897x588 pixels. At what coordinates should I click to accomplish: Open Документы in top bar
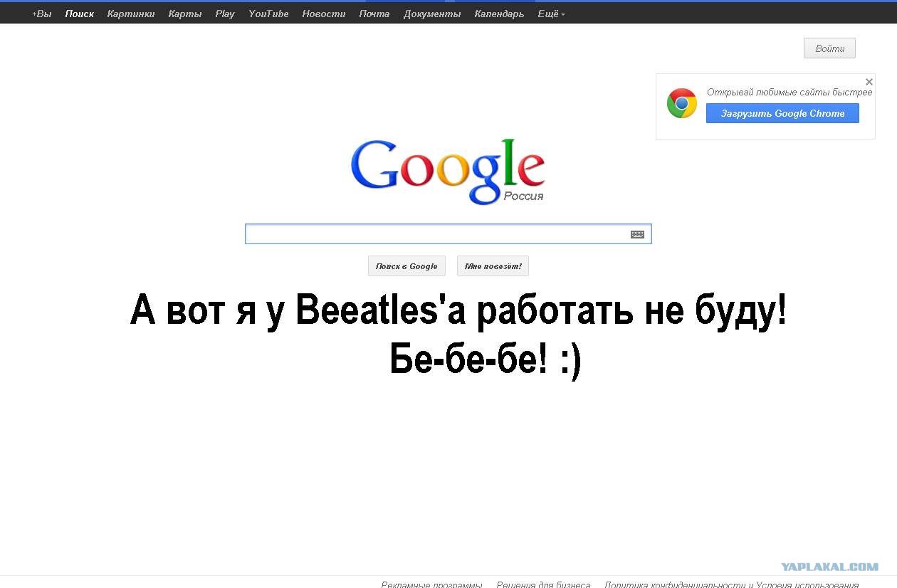tap(432, 14)
